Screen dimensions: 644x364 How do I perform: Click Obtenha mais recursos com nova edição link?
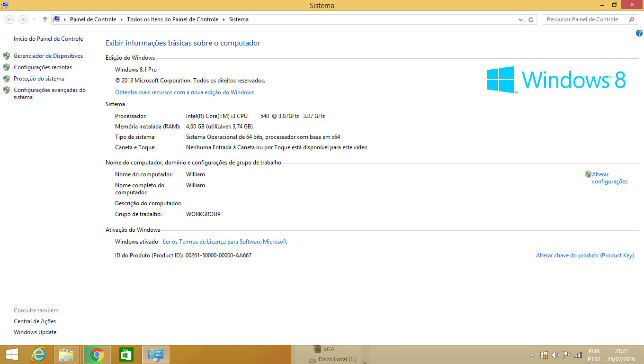(185, 92)
